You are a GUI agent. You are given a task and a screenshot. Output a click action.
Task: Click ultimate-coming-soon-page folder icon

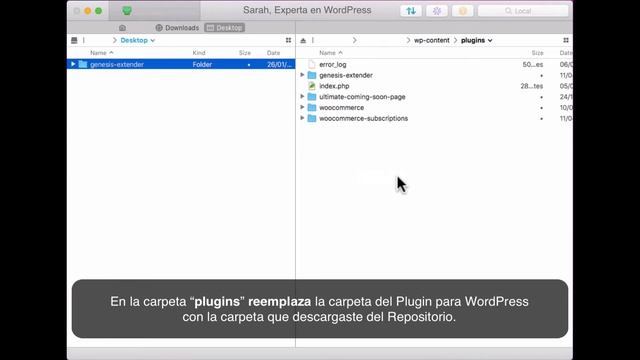click(x=312, y=97)
